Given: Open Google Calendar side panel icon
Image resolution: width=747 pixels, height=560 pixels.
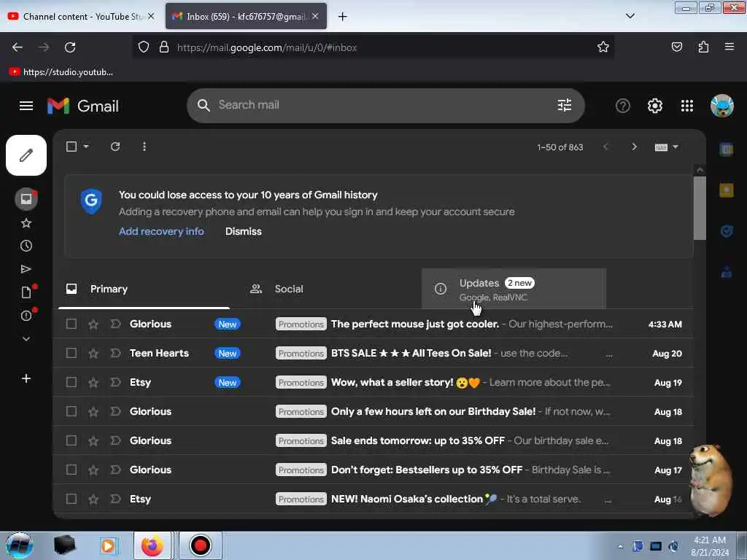Looking at the screenshot, I should point(727,149).
